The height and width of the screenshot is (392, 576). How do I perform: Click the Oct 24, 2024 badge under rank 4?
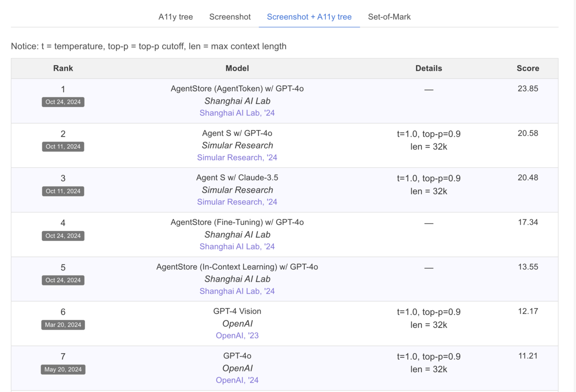click(63, 236)
